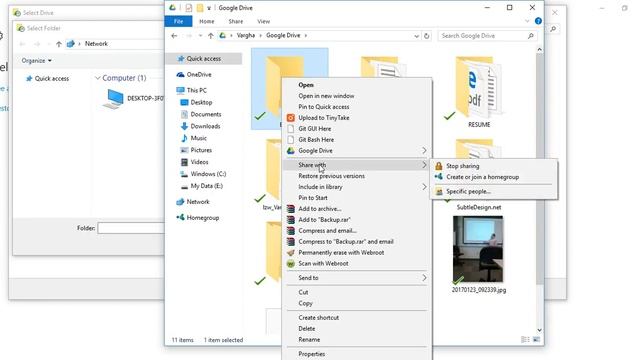Click the Refresh button next to address bar
The width and height of the screenshot is (640, 360).
(427, 36)
